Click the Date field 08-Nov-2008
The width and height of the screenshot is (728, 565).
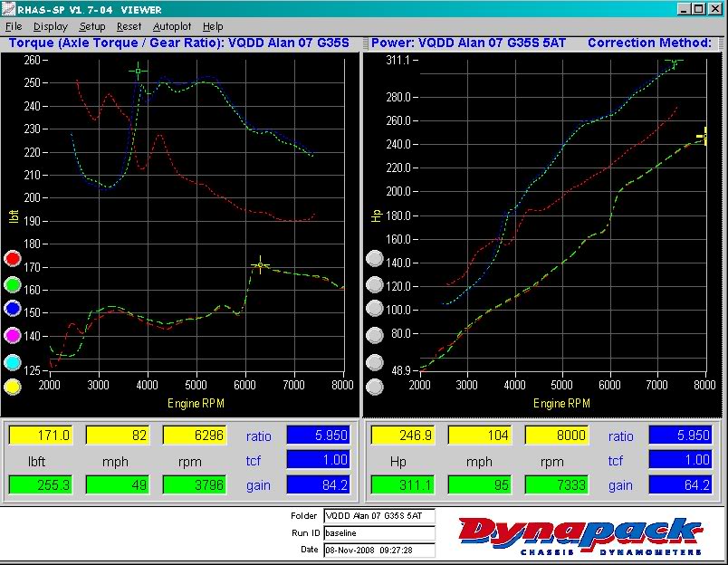click(x=379, y=551)
